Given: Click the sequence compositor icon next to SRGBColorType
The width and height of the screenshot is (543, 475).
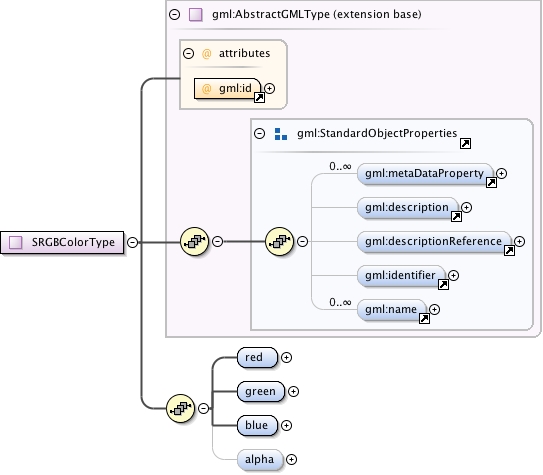Looking at the screenshot, I should (195, 241).
